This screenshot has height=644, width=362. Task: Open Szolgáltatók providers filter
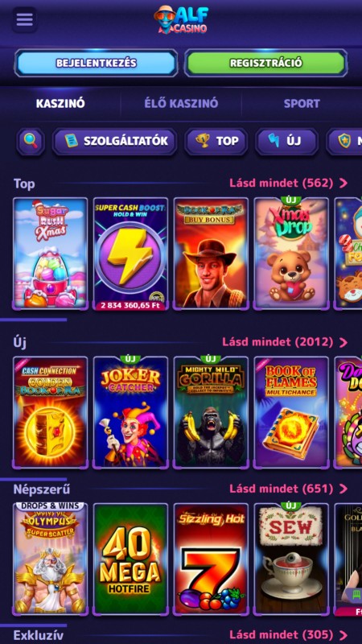115,142
